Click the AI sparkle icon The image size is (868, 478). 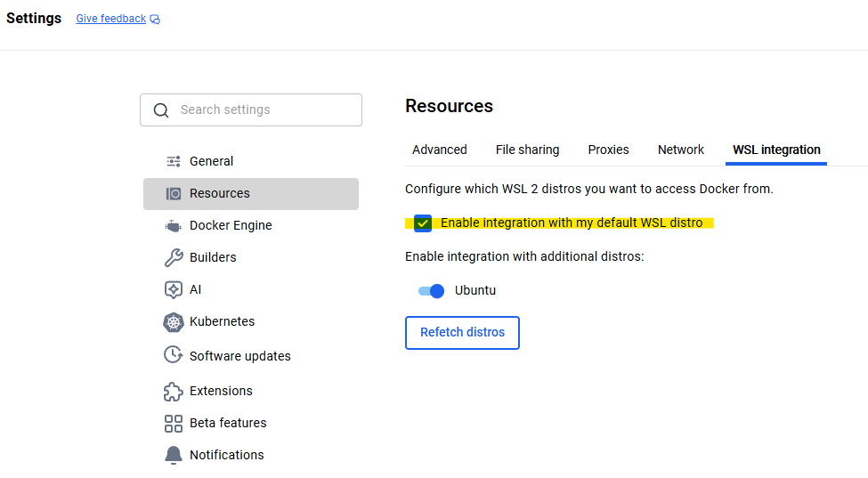(174, 289)
